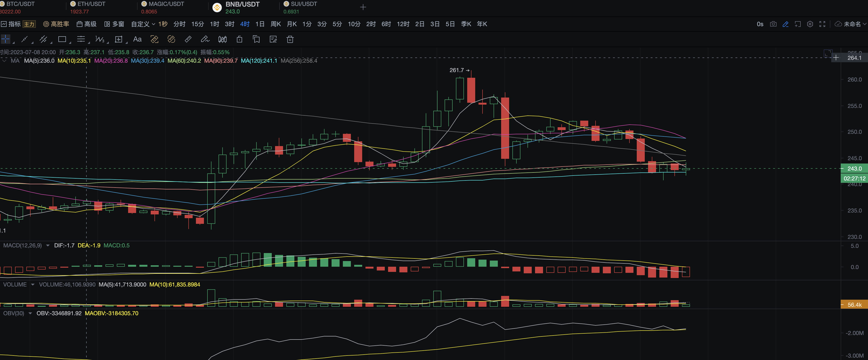The height and width of the screenshot is (360, 868).
Task: Select the plain ruler measure tool
Action: pos(188,39)
